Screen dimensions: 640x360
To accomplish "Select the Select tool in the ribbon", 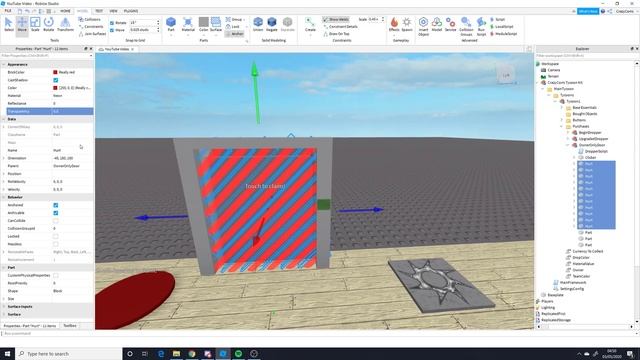I will pyautogui.click(x=8, y=24).
